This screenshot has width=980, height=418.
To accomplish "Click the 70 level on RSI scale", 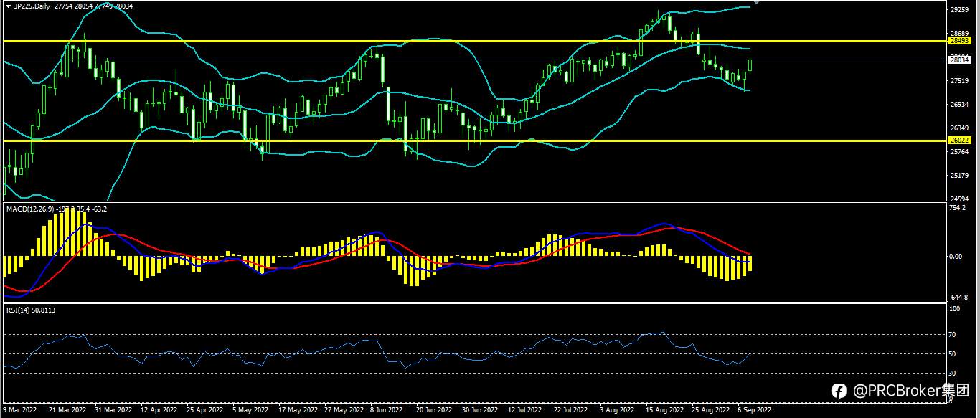I will coord(953,334).
